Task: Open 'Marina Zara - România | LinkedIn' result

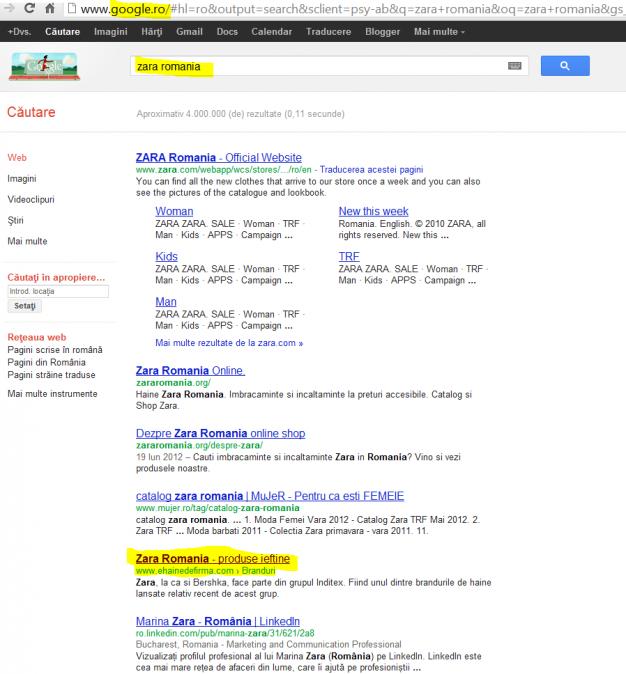Action: coord(218,622)
